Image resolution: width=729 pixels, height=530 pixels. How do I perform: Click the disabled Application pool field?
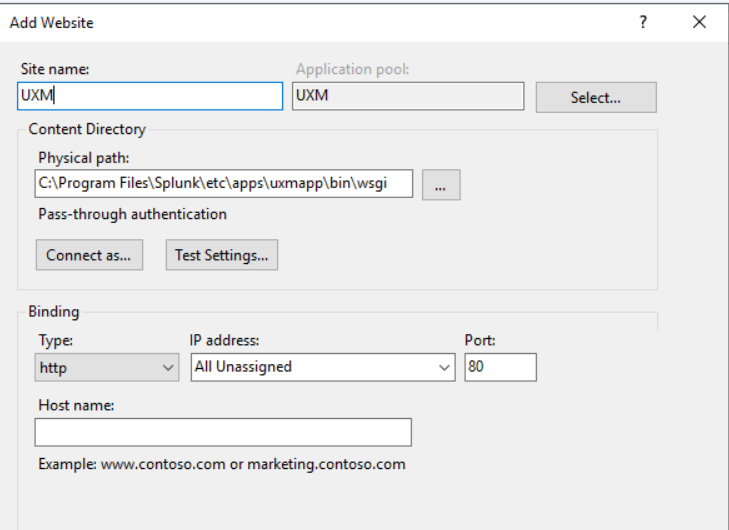(x=407, y=96)
